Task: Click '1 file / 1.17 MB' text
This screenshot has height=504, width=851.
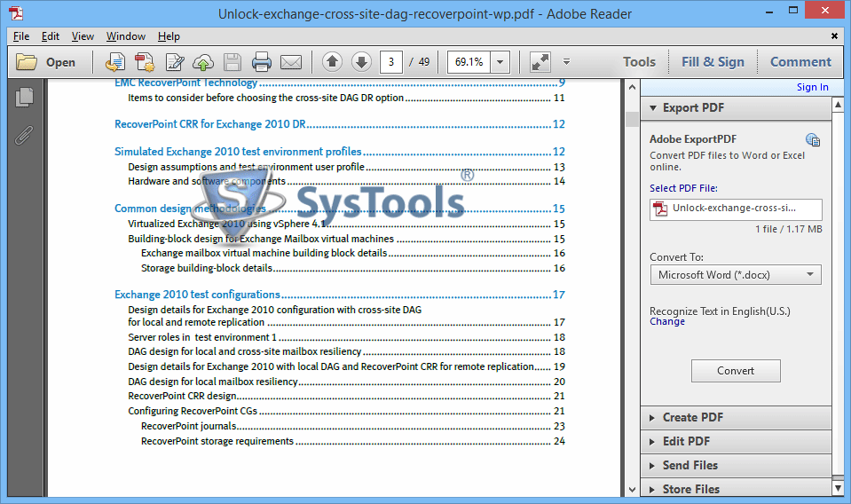Action: point(789,229)
